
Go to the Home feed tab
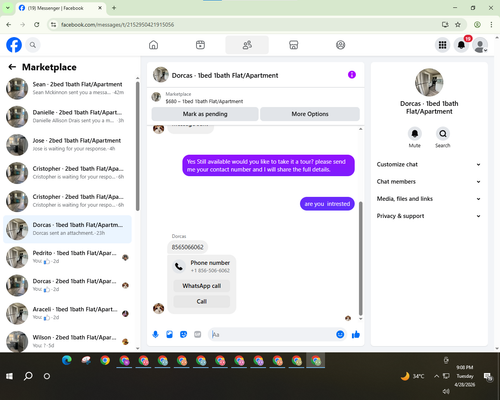(153, 45)
